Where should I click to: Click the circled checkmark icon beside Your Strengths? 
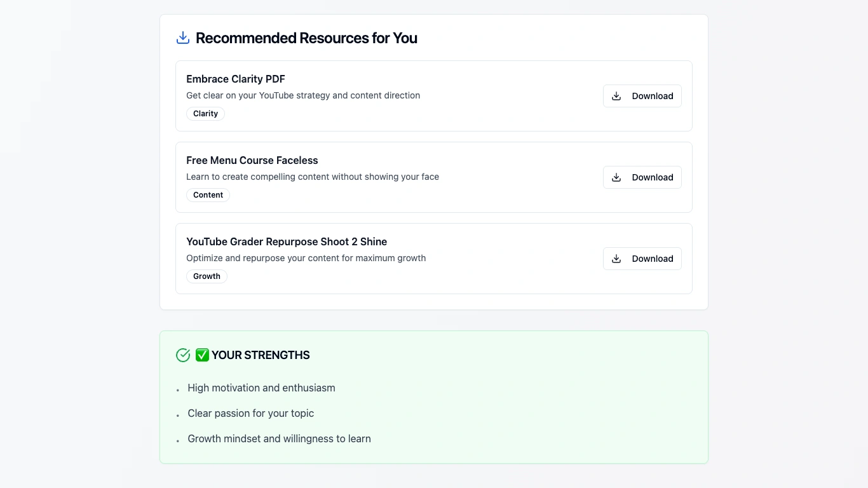tap(183, 355)
